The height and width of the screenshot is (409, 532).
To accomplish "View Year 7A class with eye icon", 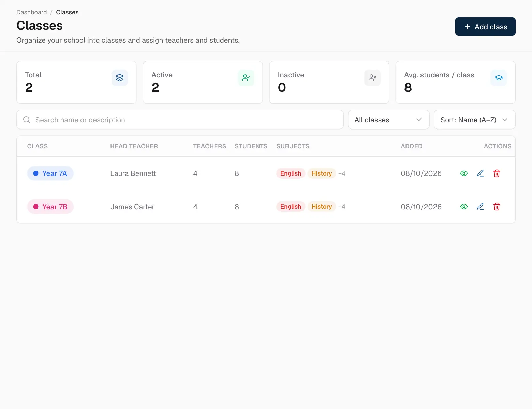I will 464,173.
